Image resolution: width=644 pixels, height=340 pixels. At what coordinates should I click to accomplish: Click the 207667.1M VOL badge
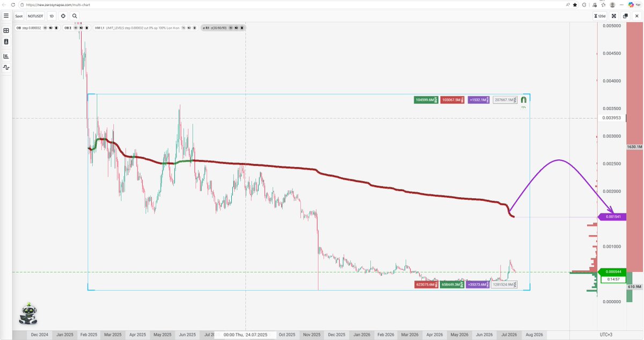coord(505,99)
